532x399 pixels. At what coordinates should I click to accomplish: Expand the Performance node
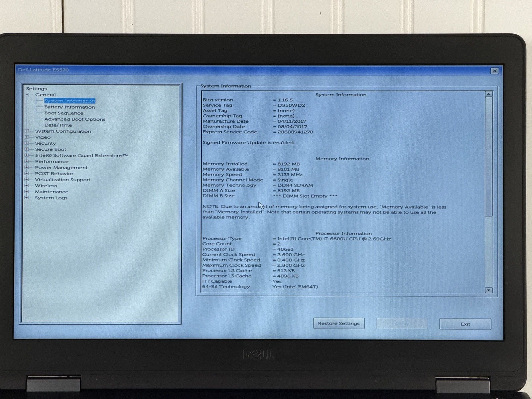27,161
